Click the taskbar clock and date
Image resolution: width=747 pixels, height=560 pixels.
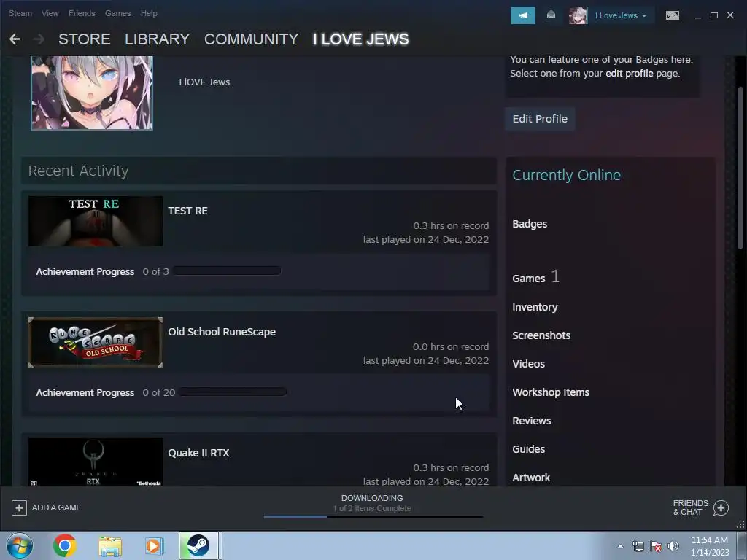click(710, 546)
